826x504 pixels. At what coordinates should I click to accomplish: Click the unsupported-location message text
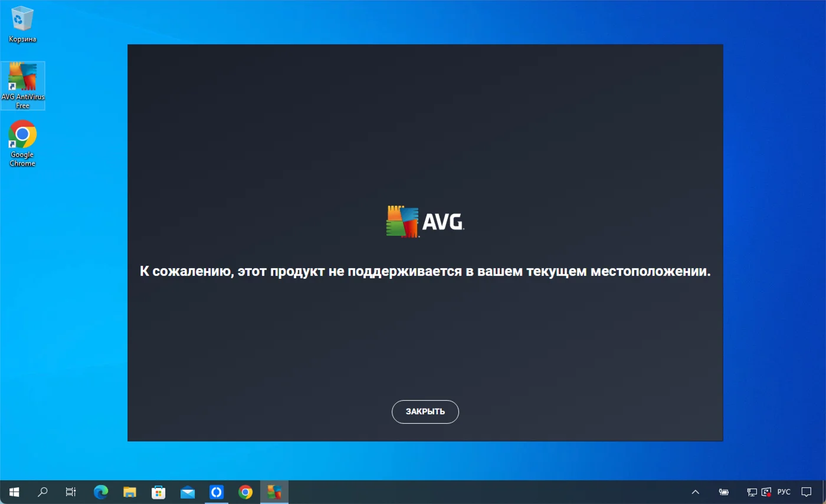point(425,272)
